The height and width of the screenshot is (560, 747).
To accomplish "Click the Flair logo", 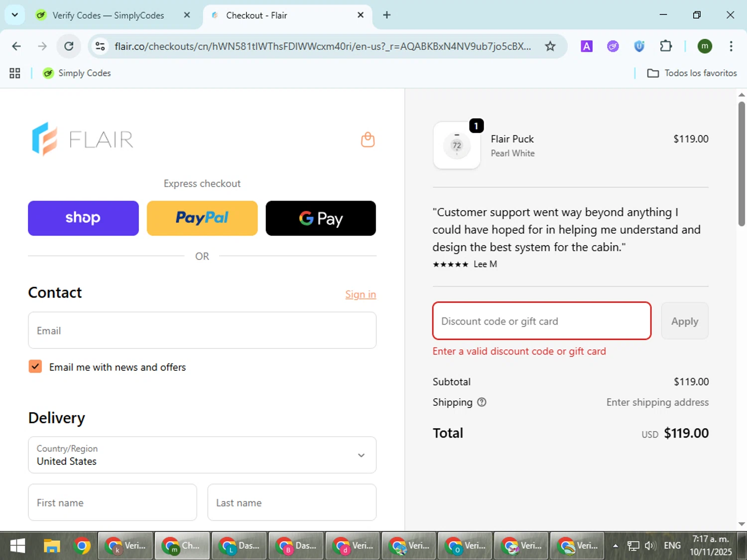I will pyautogui.click(x=83, y=139).
